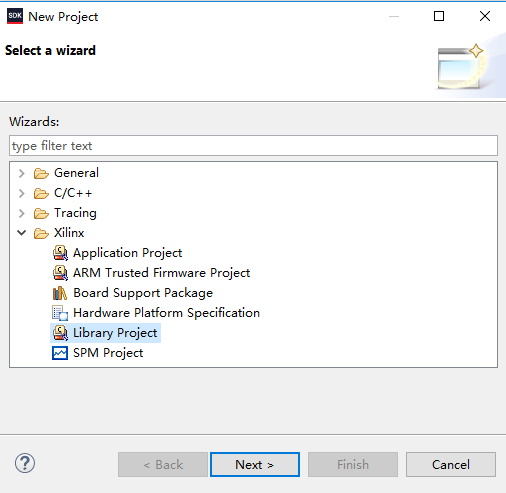Click the Tracing folder icon
Image resolution: width=506 pixels, height=493 pixels.
pos(41,213)
